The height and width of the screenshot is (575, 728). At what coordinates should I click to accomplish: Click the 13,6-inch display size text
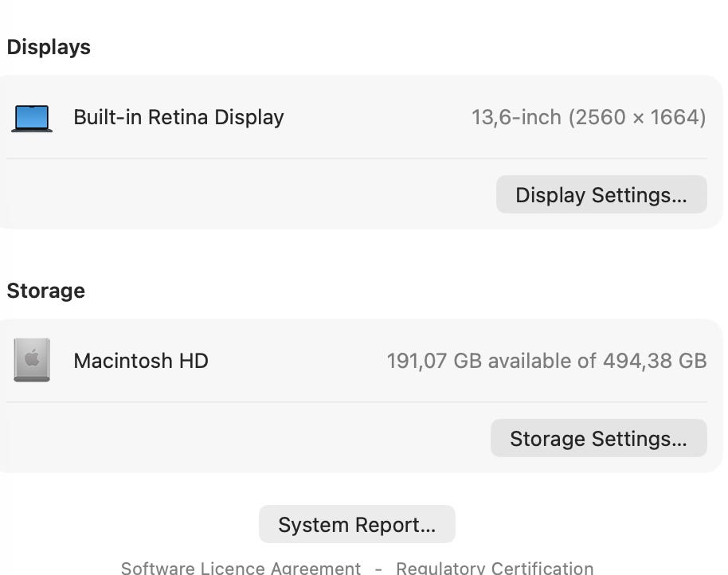coord(516,118)
